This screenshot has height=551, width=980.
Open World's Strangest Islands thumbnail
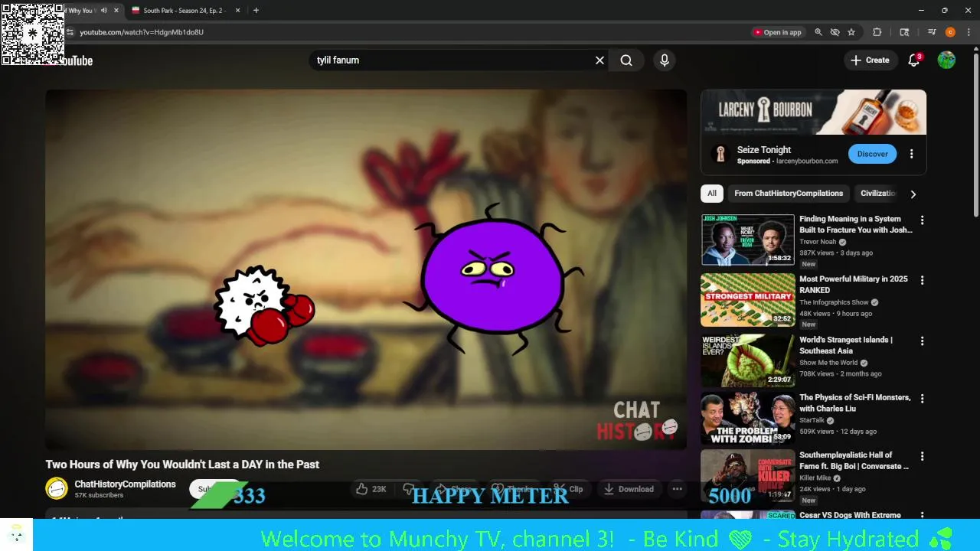pyautogui.click(x=748, y=360)
